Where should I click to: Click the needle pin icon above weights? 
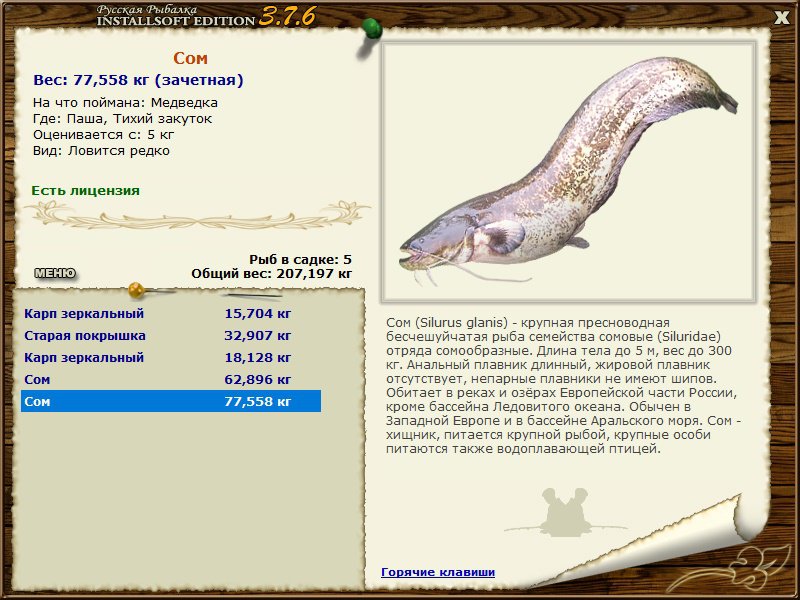[253, 295]
